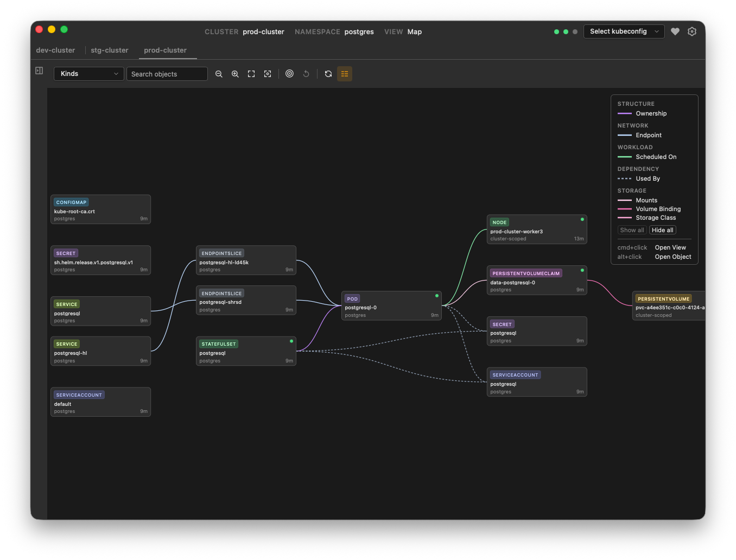Zoom out of the map
This screenshot has height=560, width=736.
[219, 74]
